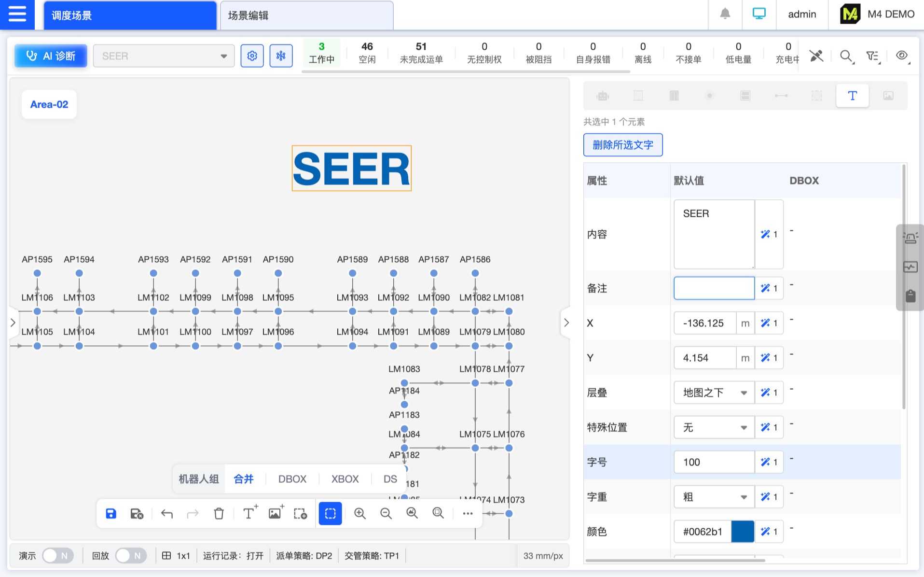Switch to the 场景编辑 tab

pyautogui.click(x=306, y=15)
